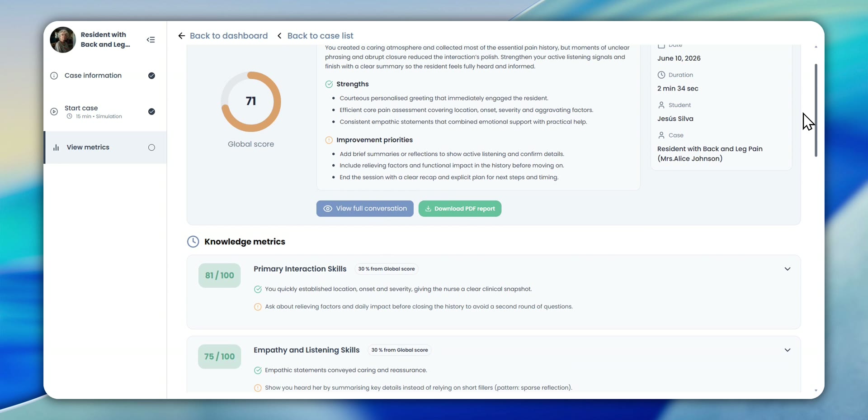Click the eye icon in View full conversation
868x420 pixels.
point(328,209)
